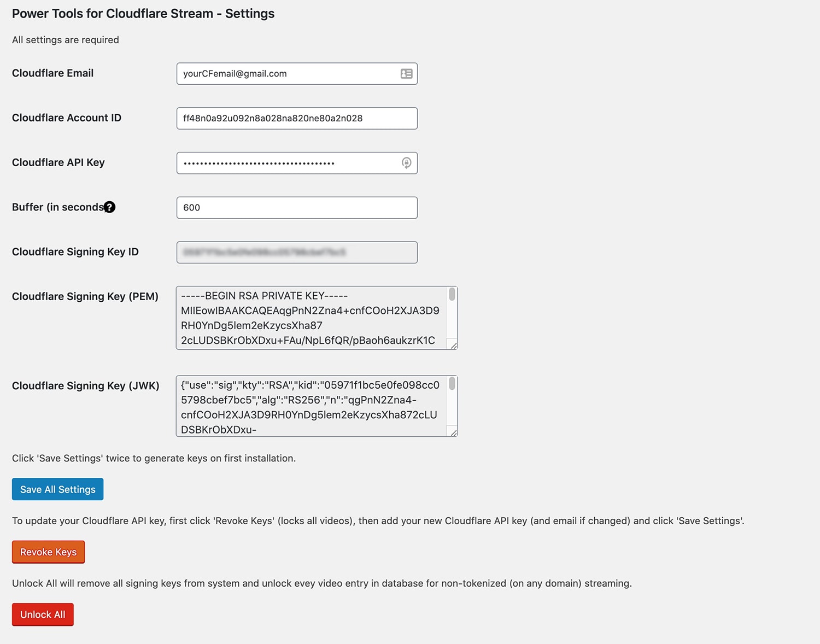Click the Cloudflare API Key label text
The height and width of the screenshot is (644, 820).
[58, 162]
